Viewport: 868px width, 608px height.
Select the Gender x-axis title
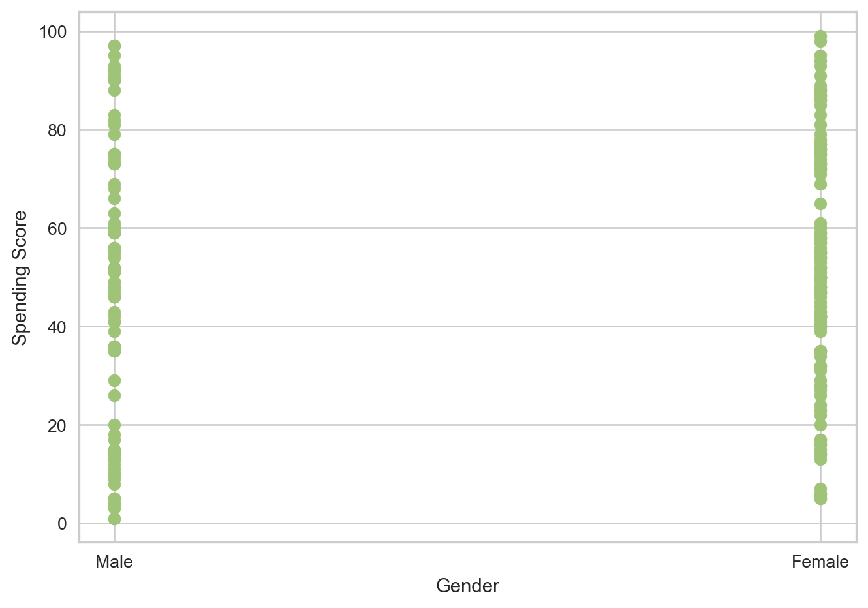tap(467, 586)
